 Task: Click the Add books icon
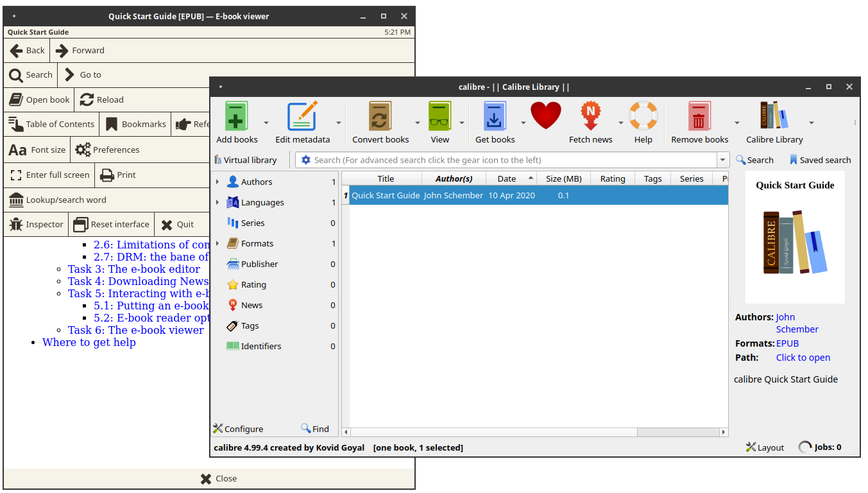tap(236, 117)
